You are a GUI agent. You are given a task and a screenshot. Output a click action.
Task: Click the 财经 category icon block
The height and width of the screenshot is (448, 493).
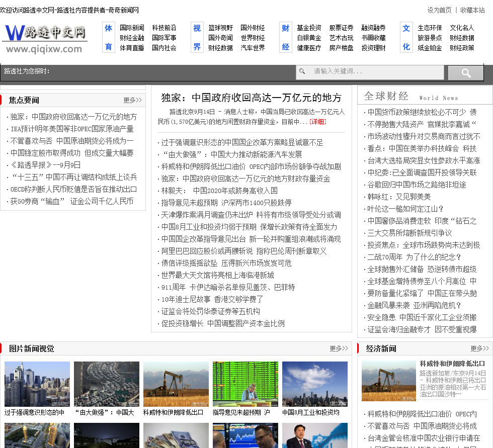tap(286, 37)
